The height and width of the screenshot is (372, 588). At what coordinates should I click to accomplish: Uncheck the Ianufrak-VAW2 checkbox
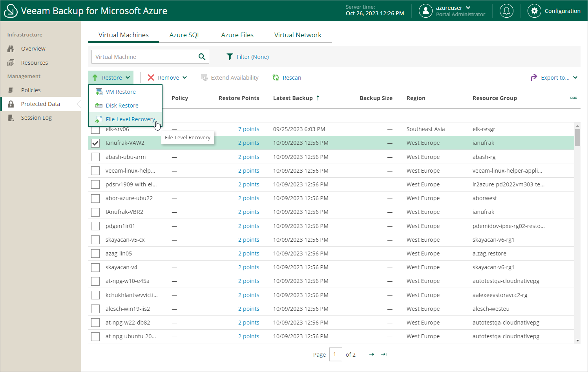pyautogui.click(x=95, y=143)
